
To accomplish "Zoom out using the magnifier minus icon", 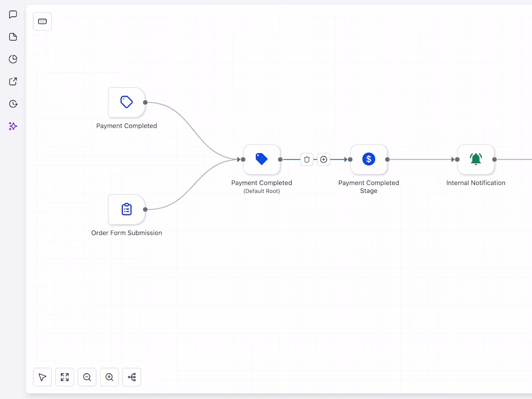I will (x=87, y=377).
